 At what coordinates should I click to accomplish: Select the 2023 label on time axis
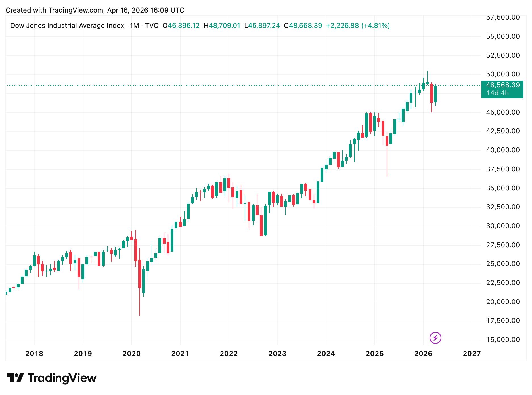[x=277, y=354]
